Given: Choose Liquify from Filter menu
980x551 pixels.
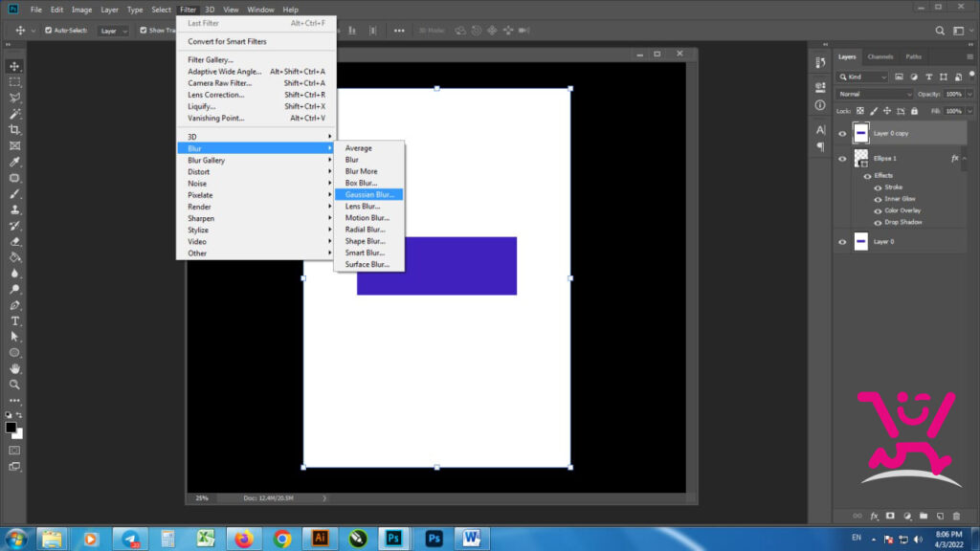Looking at the screenshot, I should point(256,107).
